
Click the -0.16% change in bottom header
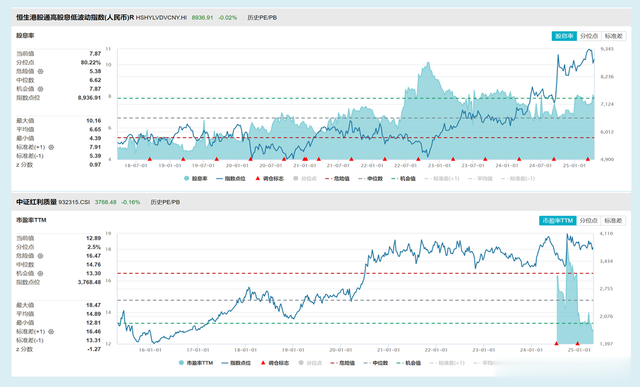131,202
